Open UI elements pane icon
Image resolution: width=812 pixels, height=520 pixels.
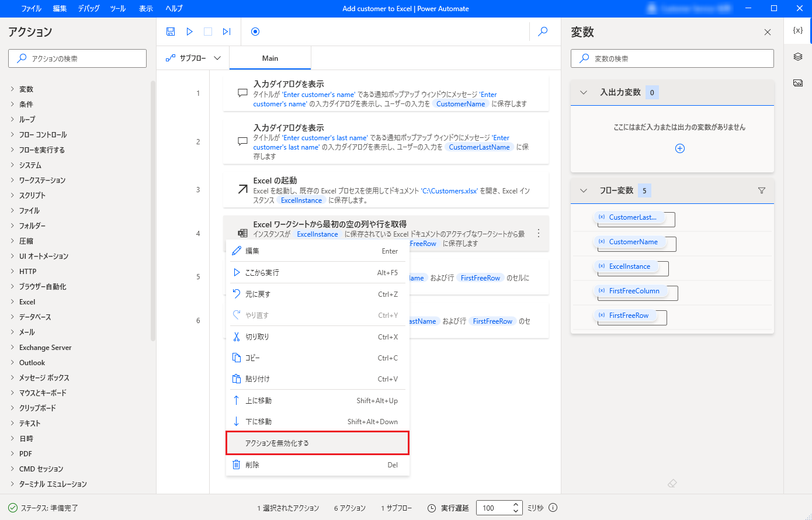click(798, 57)
